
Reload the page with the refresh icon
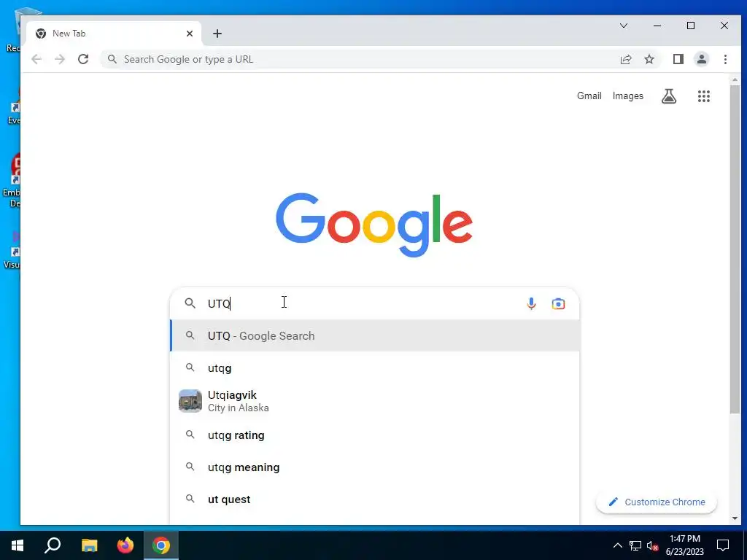83,59
